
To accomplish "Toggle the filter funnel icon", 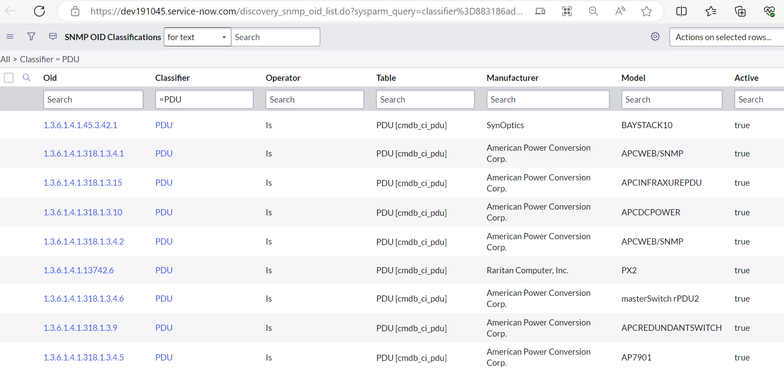I will pyautogui.click(x=31, y=36).
